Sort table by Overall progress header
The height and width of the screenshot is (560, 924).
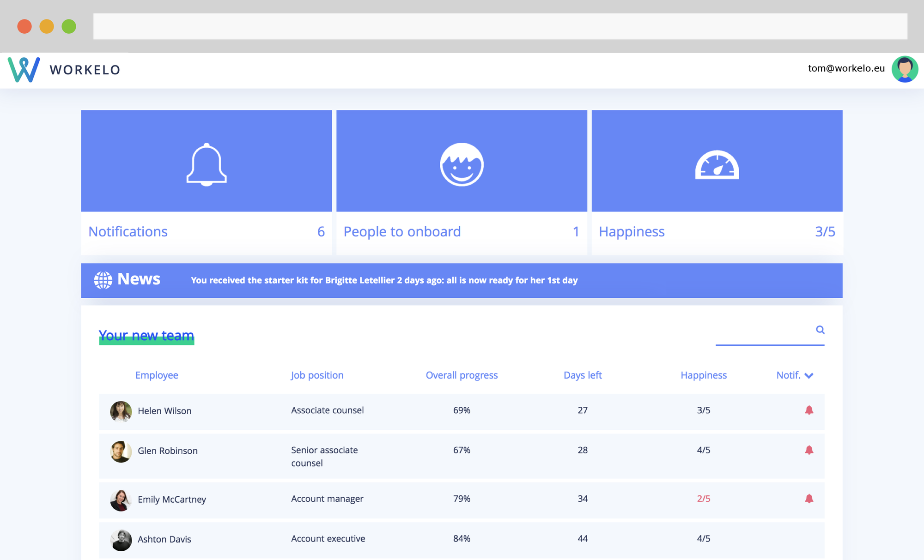(x=462, y=375)
